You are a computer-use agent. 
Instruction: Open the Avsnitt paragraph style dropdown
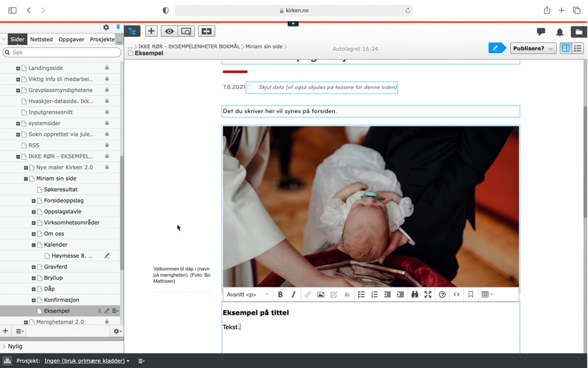[x=247, y=294]
